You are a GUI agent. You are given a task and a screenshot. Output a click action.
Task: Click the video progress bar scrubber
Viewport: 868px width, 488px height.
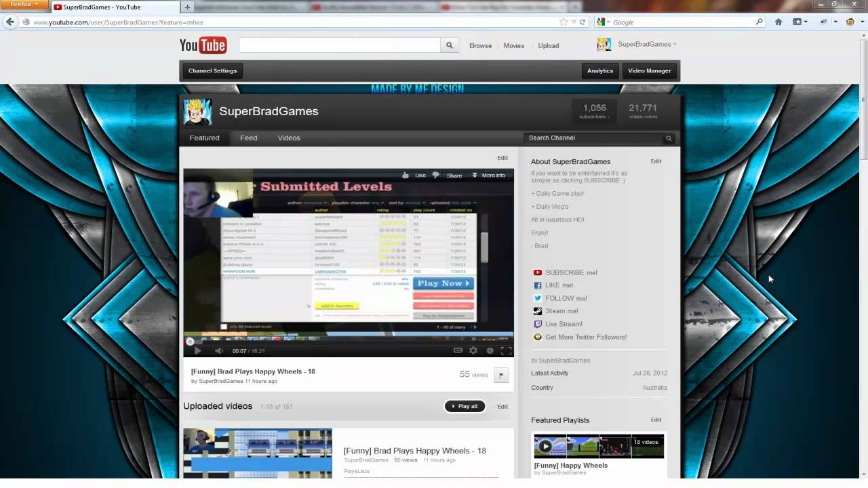coord(190,342)
